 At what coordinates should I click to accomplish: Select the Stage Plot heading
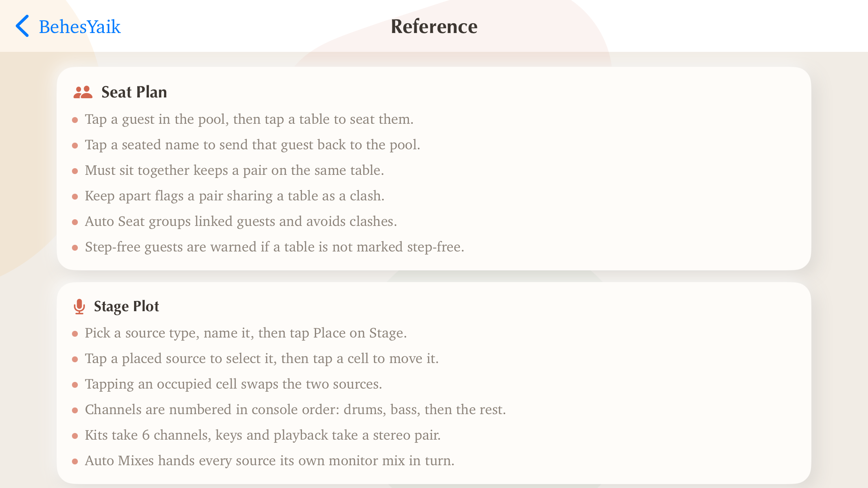pyautogui.click(x=127, y=306)
